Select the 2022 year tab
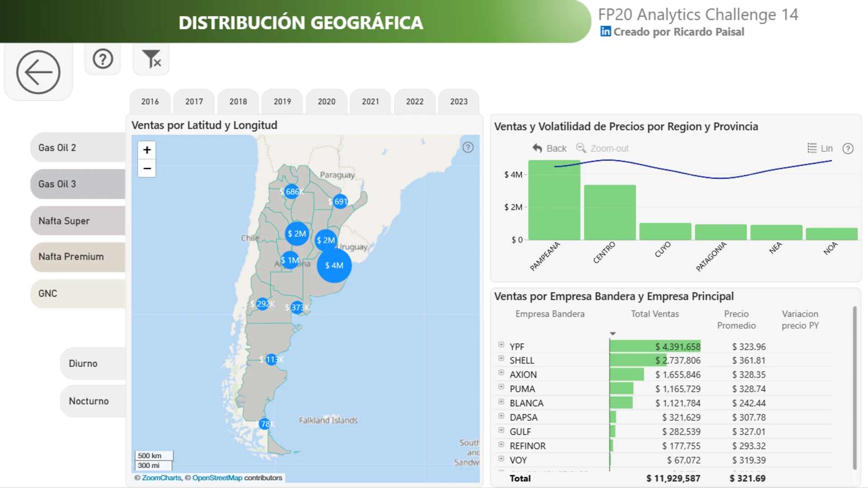The width and height of the screenshot is (868, 488). tap(415, 102)
